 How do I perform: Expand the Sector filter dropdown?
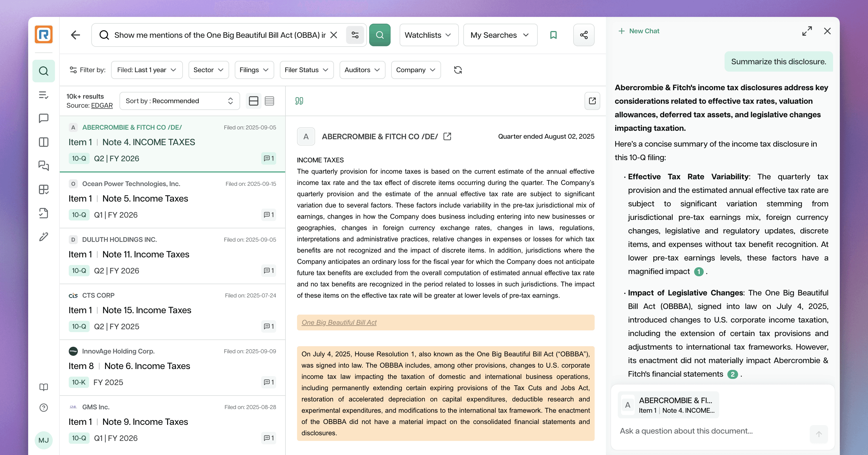208,70
